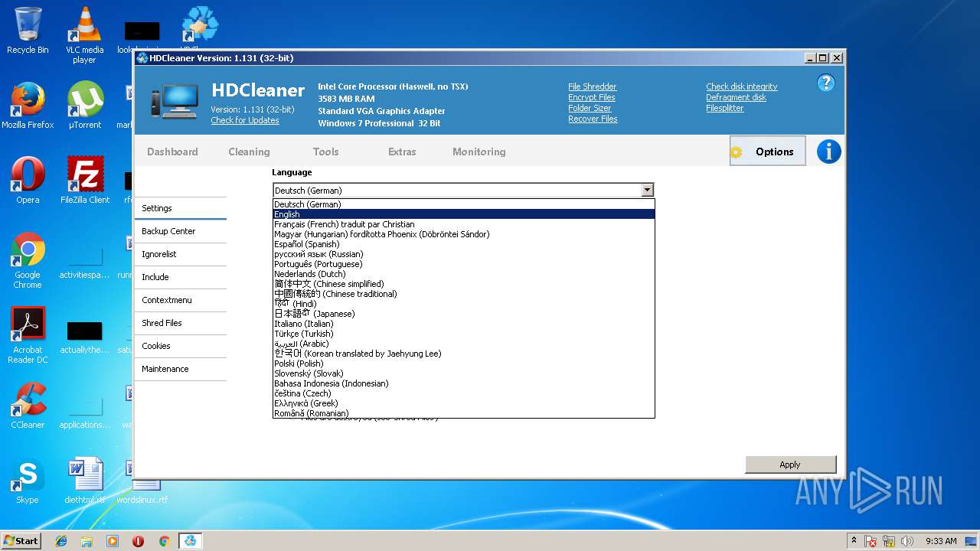The image size is (980, 551).
Task: Pick Polski (Polish) from the list
Action: point(463,364)
